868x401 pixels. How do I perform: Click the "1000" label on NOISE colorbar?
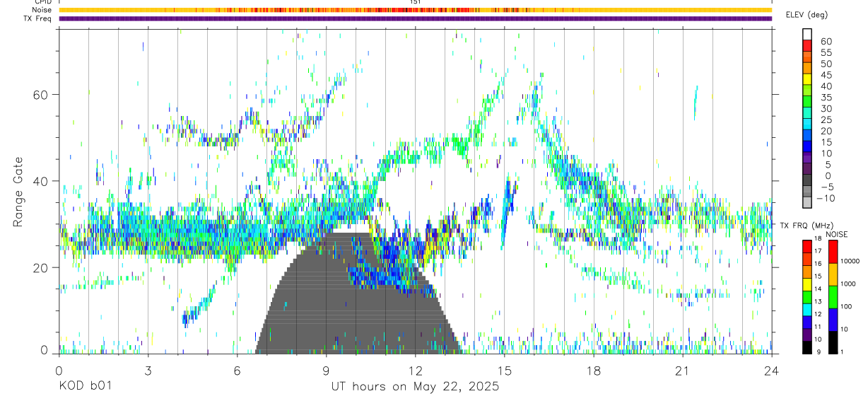point(849,284)
